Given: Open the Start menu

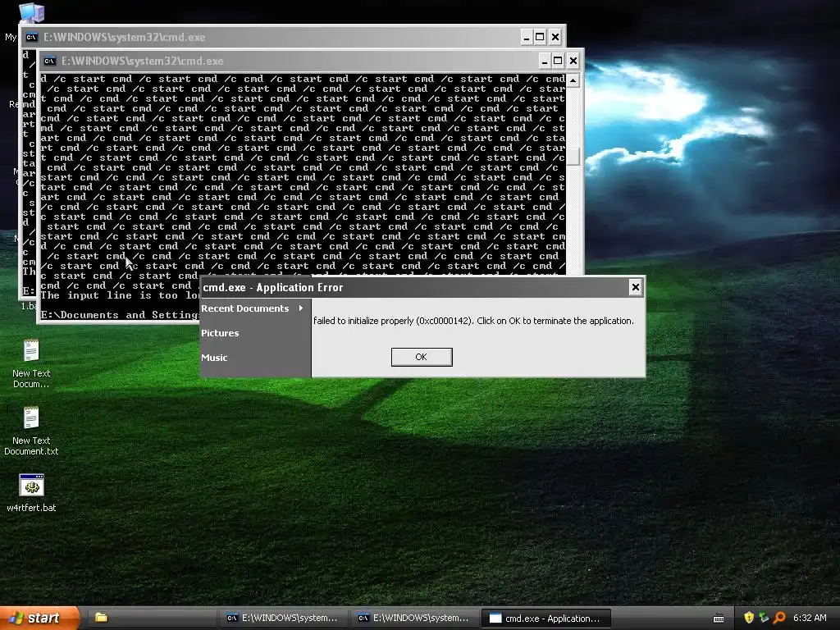Looking at the screenshot, I should pos(39,619).
